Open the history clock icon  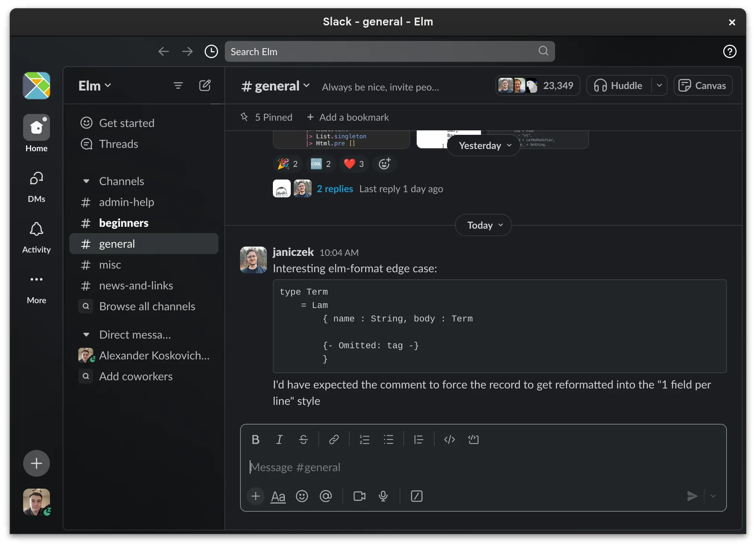click(x=211, y=51)
